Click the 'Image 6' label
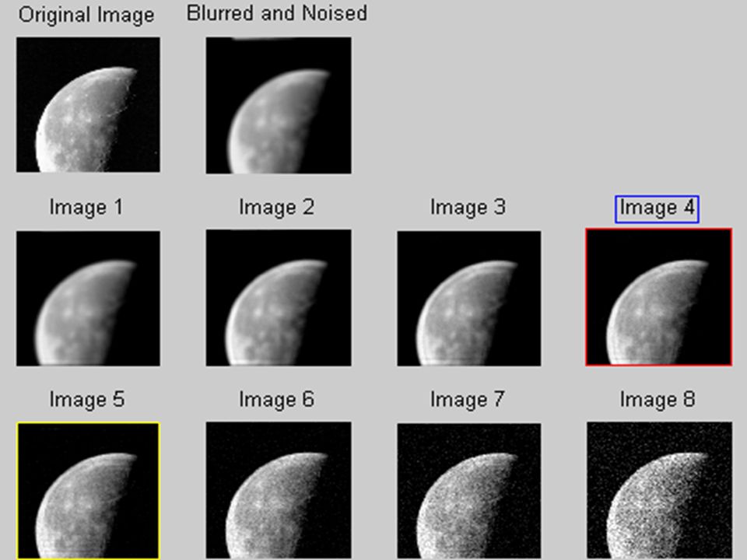747x560 pixels. pyautogui.click(x=277, y=400)
